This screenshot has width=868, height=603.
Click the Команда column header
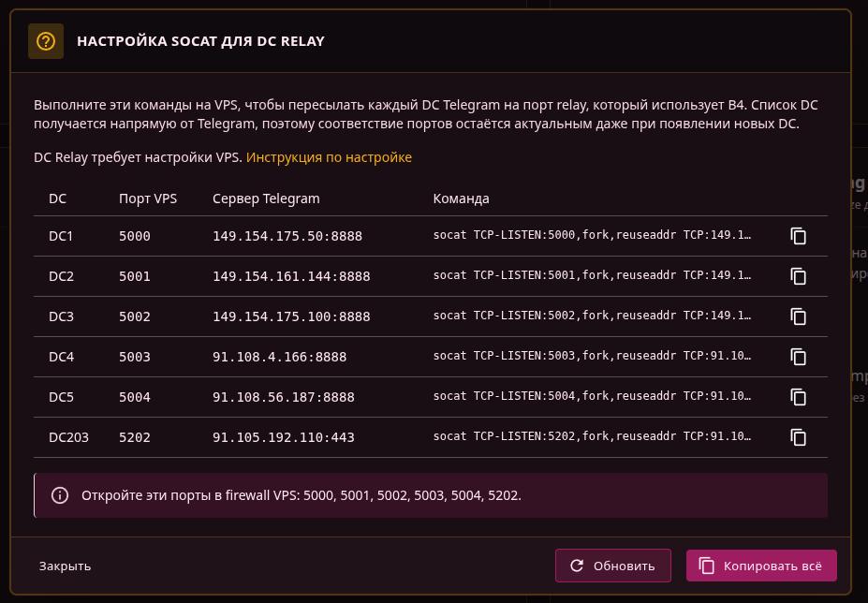click(461, 199)
